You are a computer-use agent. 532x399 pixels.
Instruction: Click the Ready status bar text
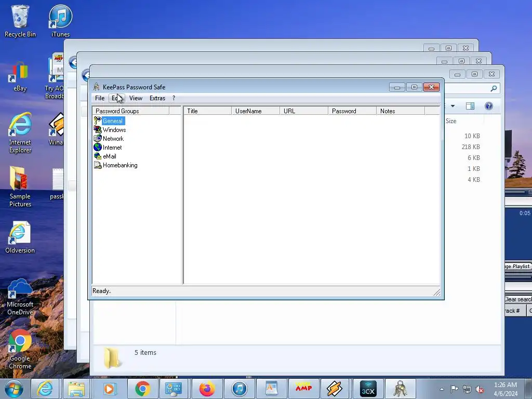pyautogui.click(x=101, y=291)
